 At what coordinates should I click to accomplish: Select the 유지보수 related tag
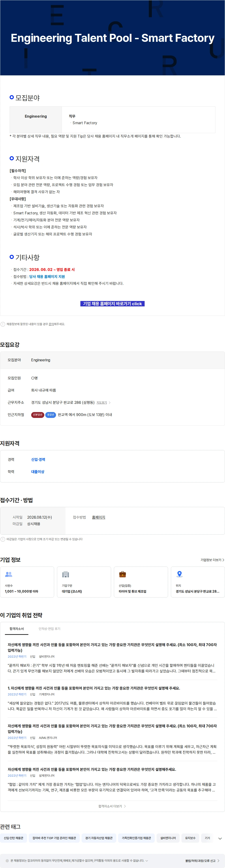(x=190, y=838)
